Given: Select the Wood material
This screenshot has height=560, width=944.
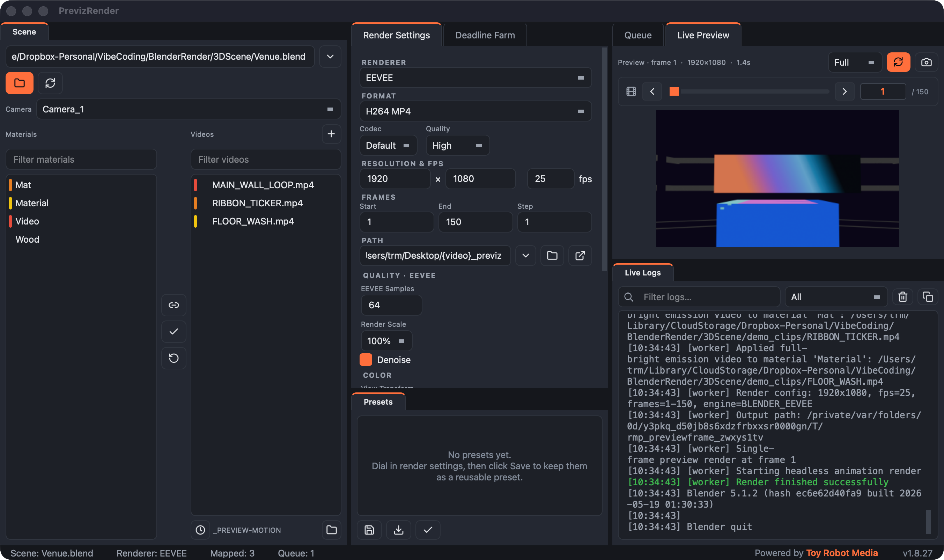Looking at the screenshot, I should [x=81, y=239].
